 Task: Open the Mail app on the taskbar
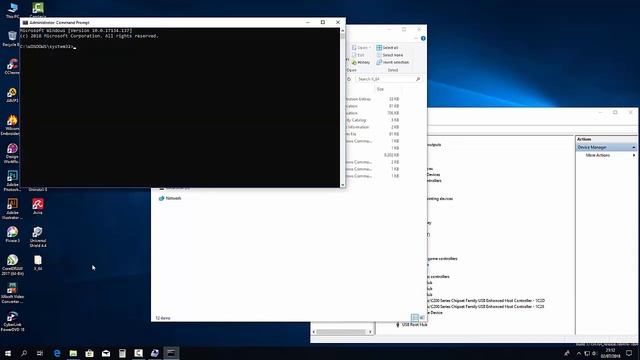(106, 353)
